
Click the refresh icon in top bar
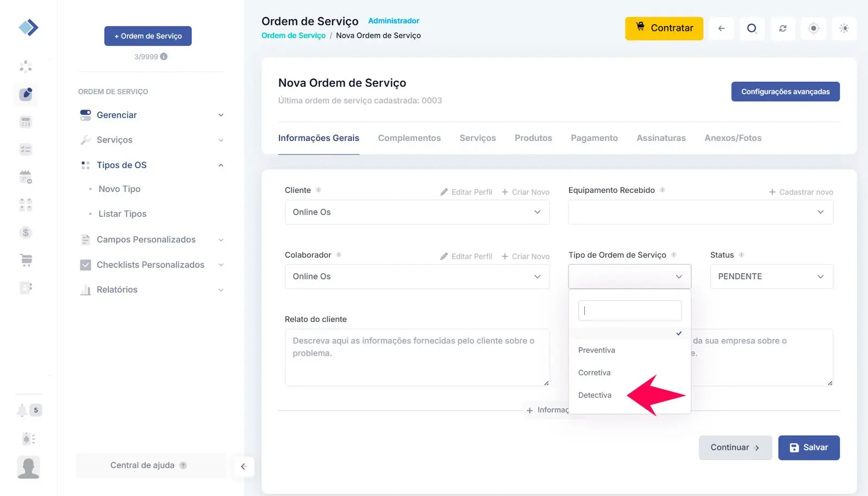pyautogui.click(x=782, y=28)
